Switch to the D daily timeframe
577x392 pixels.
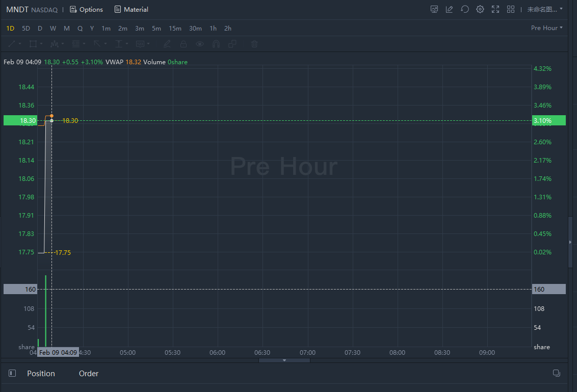coord(40,29)
